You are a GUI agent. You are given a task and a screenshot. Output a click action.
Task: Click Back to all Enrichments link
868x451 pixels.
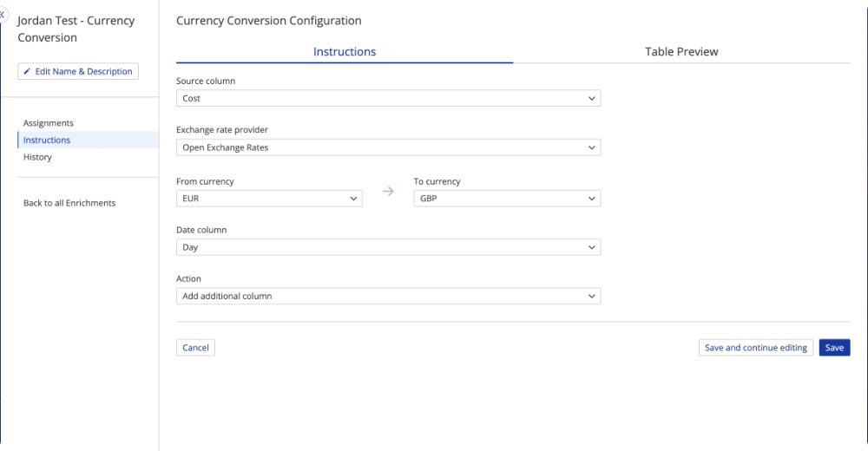(69, 203)
